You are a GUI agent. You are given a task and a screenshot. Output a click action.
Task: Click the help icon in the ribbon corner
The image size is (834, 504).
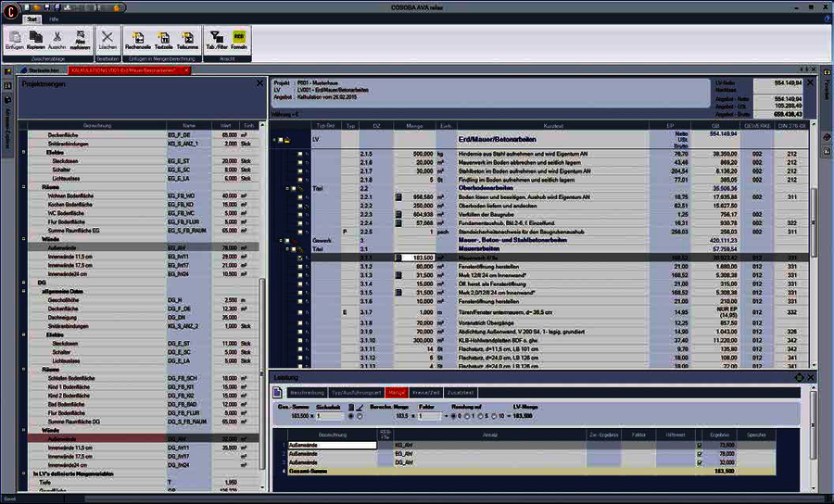pyautogui.click(x=827, y=19)
